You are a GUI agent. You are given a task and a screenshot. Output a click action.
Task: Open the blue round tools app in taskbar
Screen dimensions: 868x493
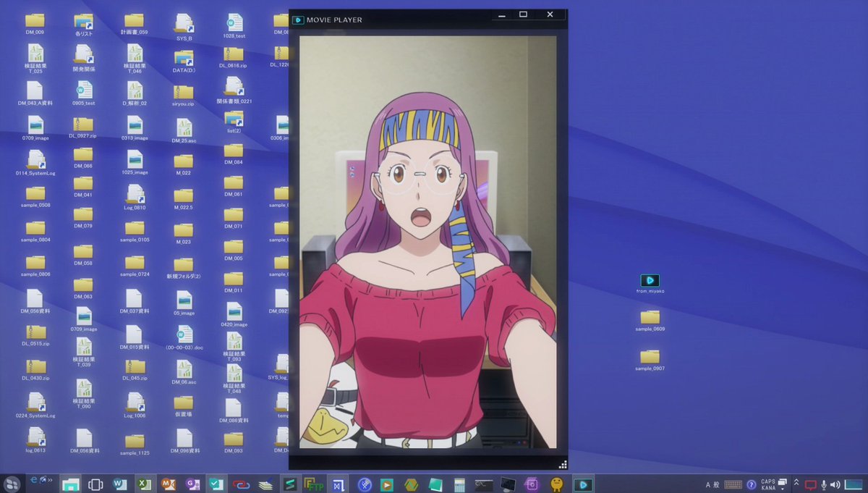[365, 484]
